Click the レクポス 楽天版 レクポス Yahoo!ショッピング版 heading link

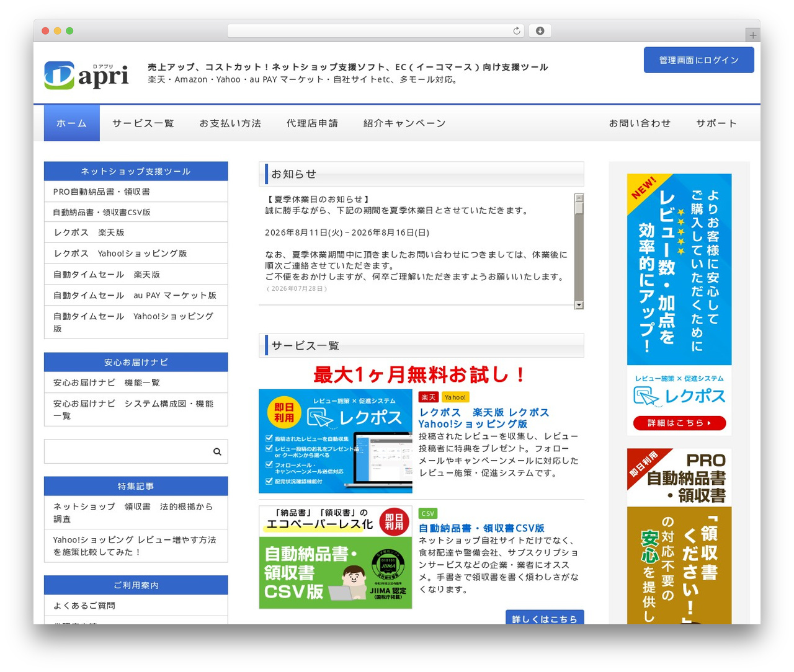click(484, 418)
